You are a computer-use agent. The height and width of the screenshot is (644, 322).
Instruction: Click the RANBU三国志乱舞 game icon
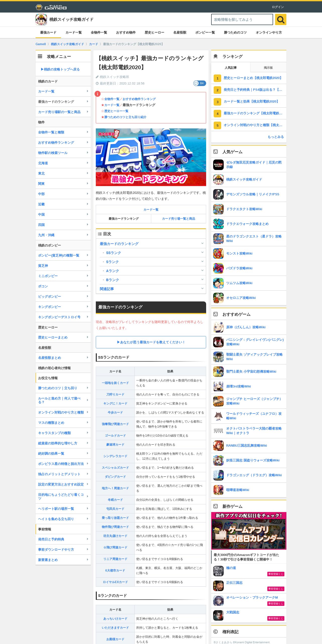click(218, 446)
